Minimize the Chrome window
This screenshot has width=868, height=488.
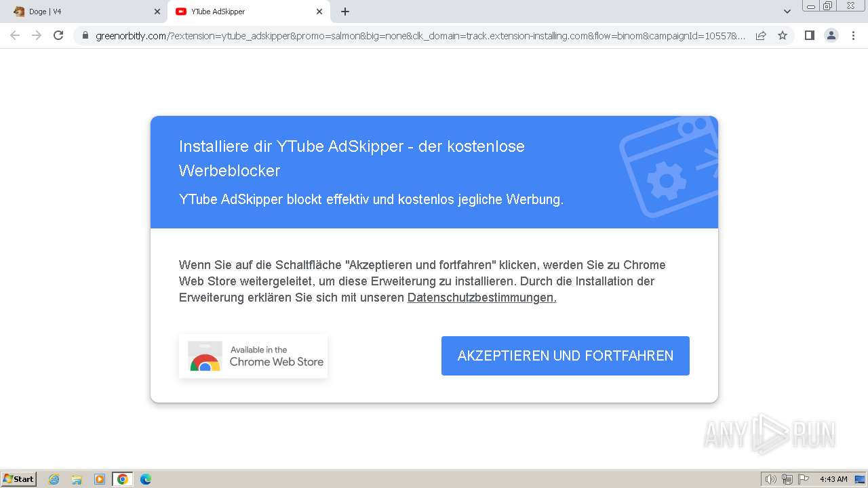click(811, 5)
